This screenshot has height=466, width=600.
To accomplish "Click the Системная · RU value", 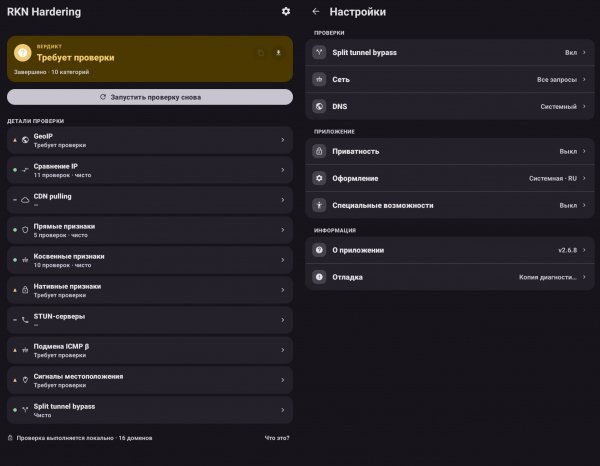I will click(553, 178).
